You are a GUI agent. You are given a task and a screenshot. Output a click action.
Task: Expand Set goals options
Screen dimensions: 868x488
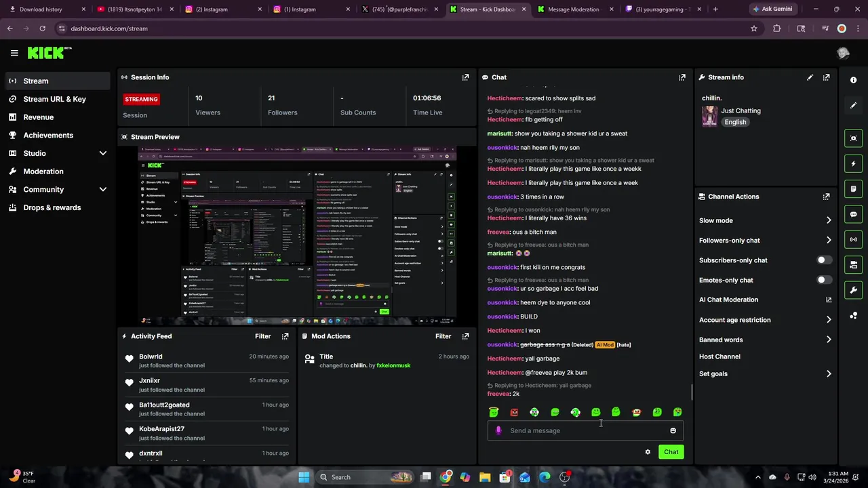coord(829,373)
